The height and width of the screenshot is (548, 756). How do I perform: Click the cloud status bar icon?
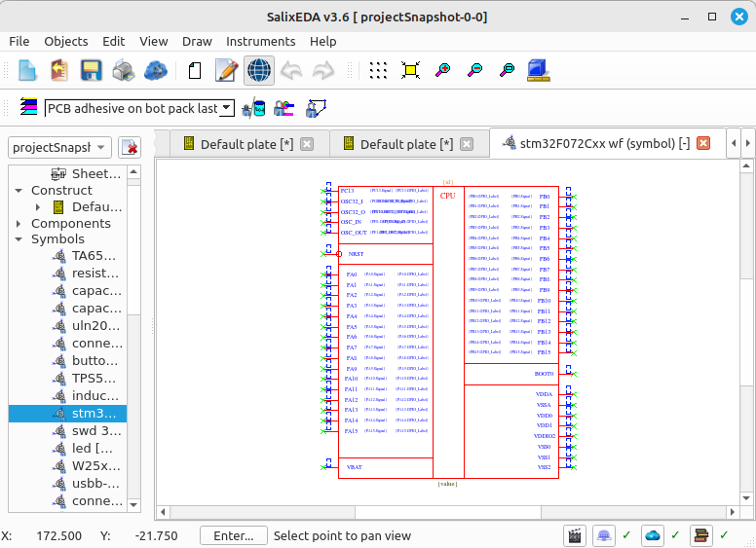[653, 535]
